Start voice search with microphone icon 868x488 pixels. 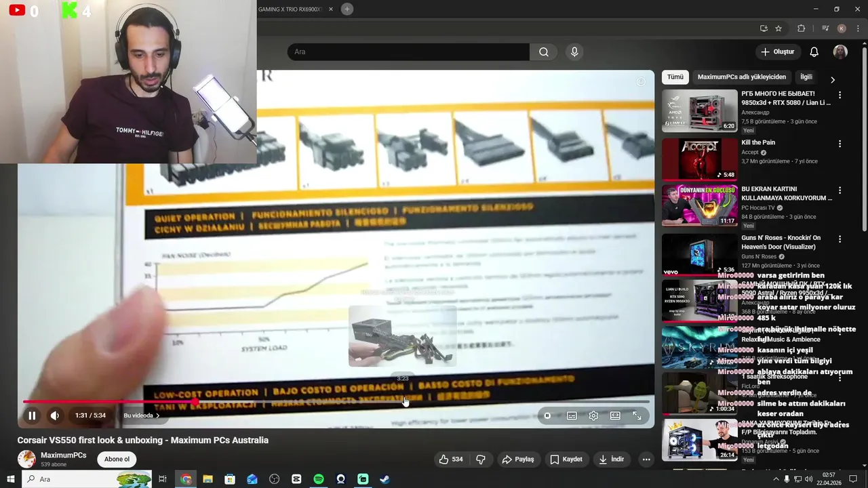pyautogui.click(x=574, y=52)
